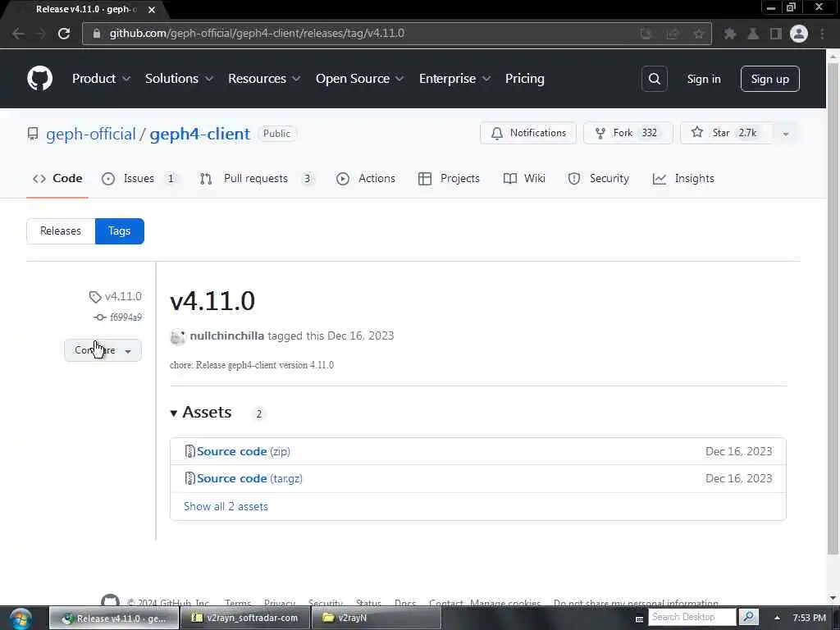Open the browser extensions puzzle icon
840x630 pixels.
click(x=729, y=34)
